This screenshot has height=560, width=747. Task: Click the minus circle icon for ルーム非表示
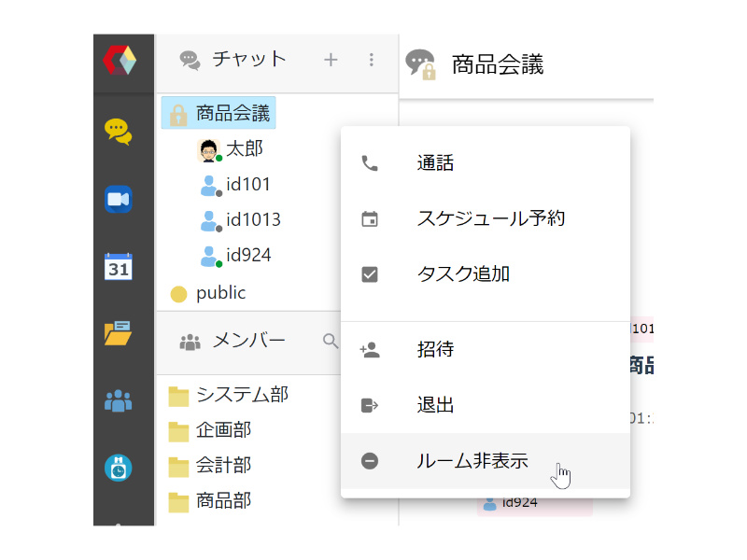(370, 461)
